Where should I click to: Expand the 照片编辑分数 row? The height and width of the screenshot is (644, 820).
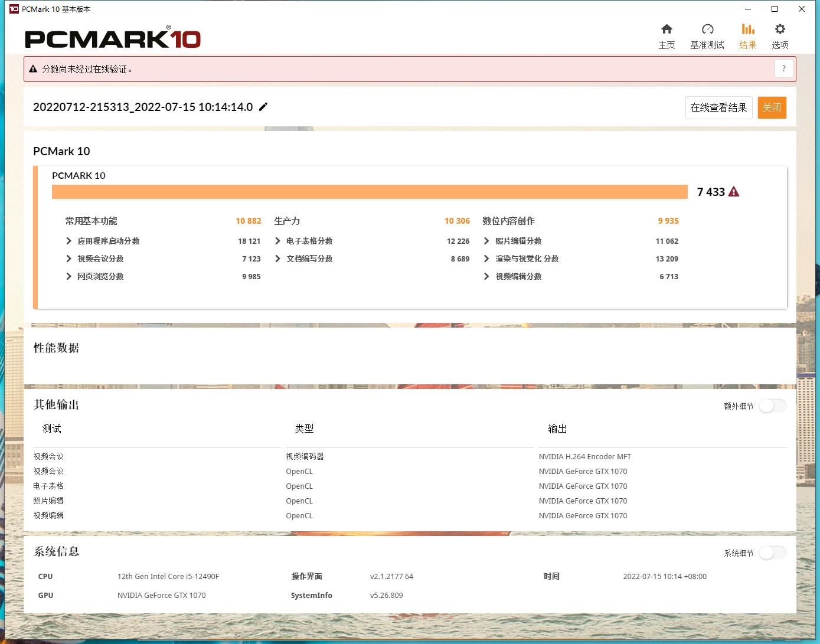486,241
